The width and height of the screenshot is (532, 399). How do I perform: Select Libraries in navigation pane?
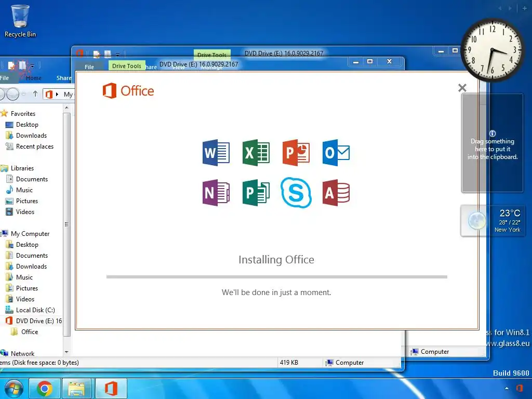17,168
